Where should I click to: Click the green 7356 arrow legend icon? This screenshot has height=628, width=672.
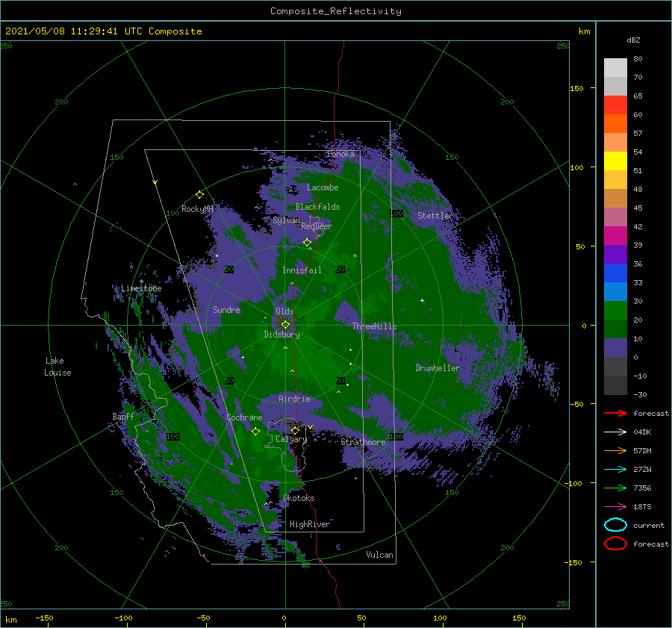click(x=615, y=488)
